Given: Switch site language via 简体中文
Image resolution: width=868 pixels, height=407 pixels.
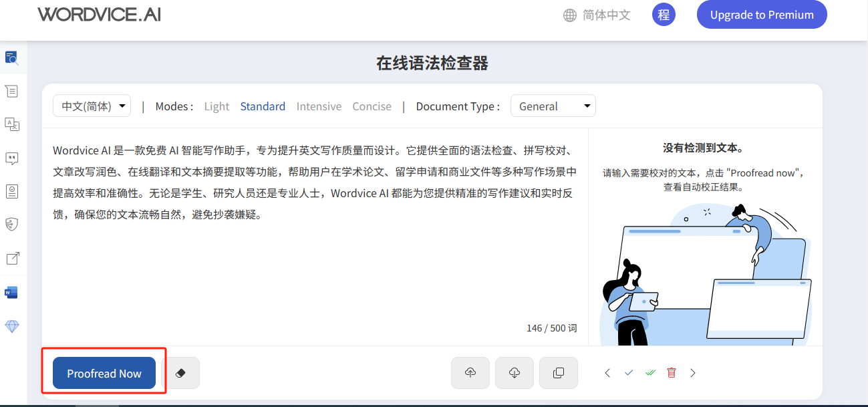Looking at the screenshot, I should (x=606, y=15).
